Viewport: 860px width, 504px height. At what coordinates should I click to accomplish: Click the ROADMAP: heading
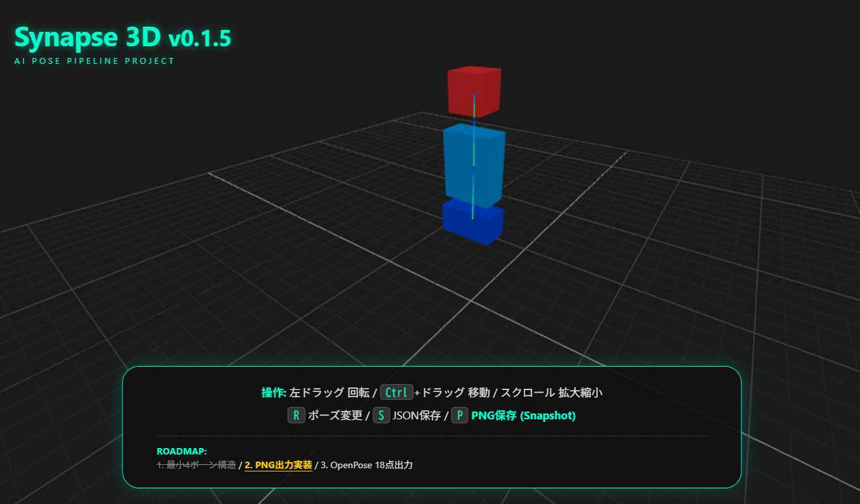[x=182, y=451]
